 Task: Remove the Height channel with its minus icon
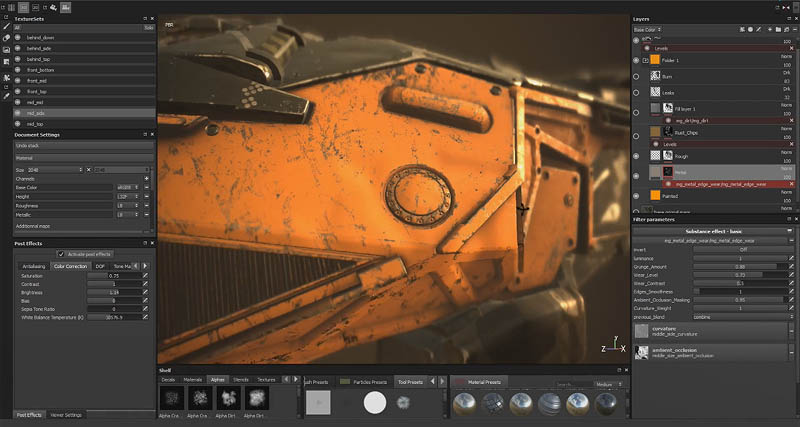click(146, 197)
